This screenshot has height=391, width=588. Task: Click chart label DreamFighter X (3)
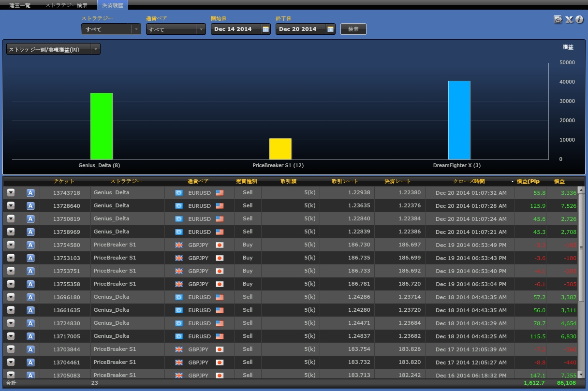[x=457, y=165]
